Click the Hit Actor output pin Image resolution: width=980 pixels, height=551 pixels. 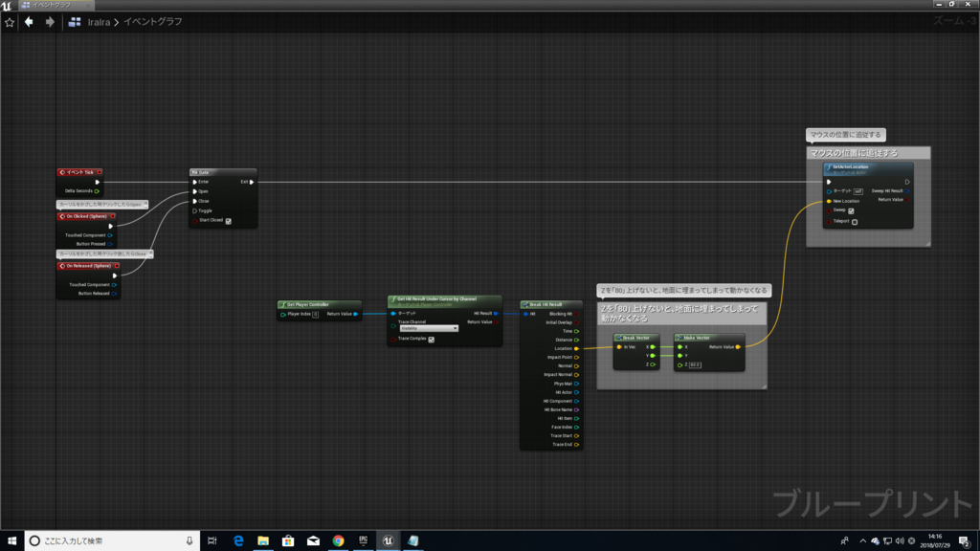tap(576, 392)
